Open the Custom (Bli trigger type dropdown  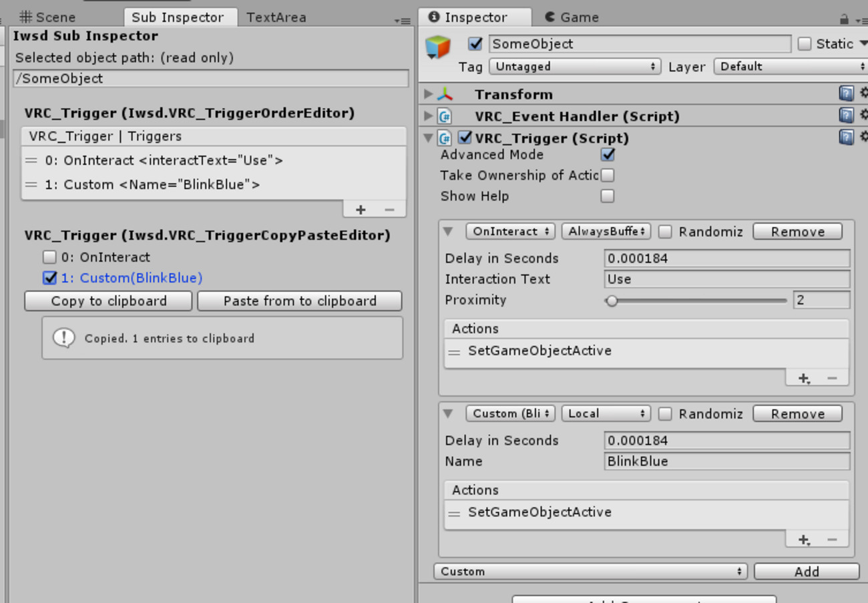(x=511, y=414)
